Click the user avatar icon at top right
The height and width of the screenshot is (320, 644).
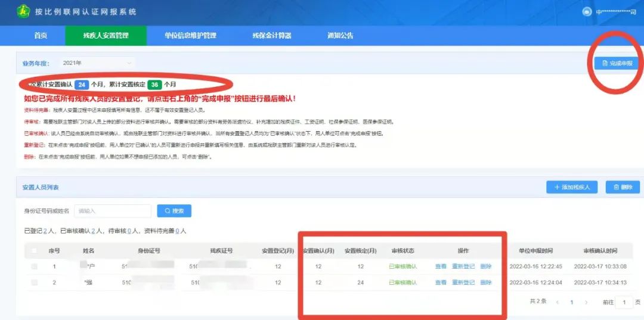tap(586, 12)
